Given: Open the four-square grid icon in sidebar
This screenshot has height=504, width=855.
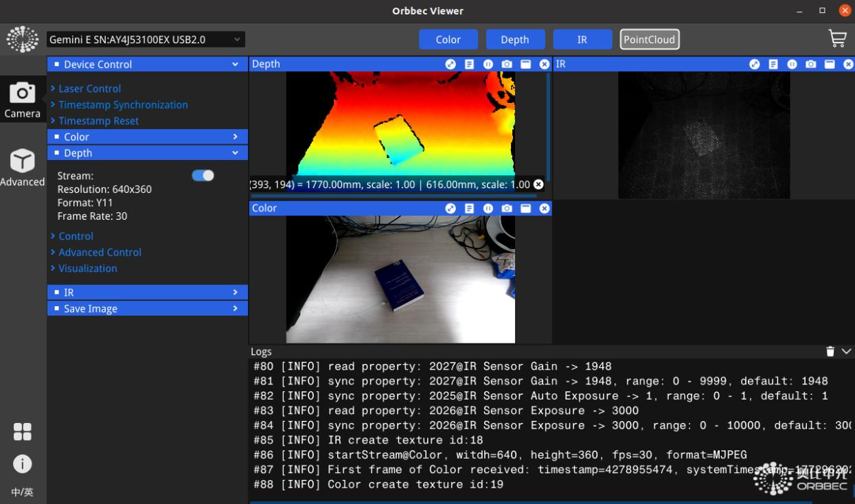Looking at the screenshot, I should [22, 432].
